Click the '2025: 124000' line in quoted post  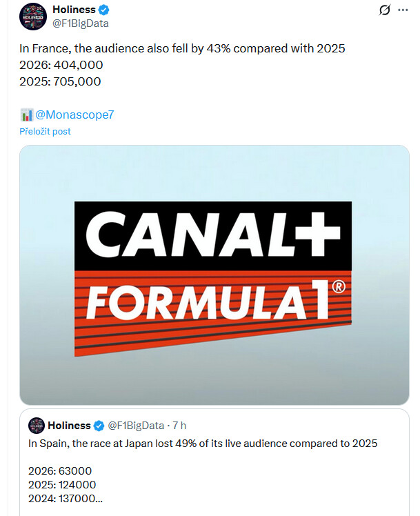pyautogui.click(x=62, y=485)
